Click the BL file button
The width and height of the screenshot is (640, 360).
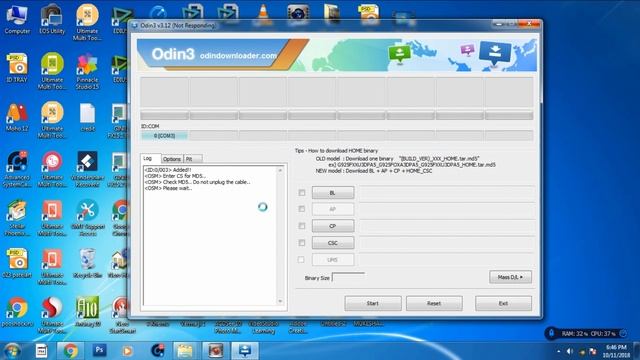point(333,193)
